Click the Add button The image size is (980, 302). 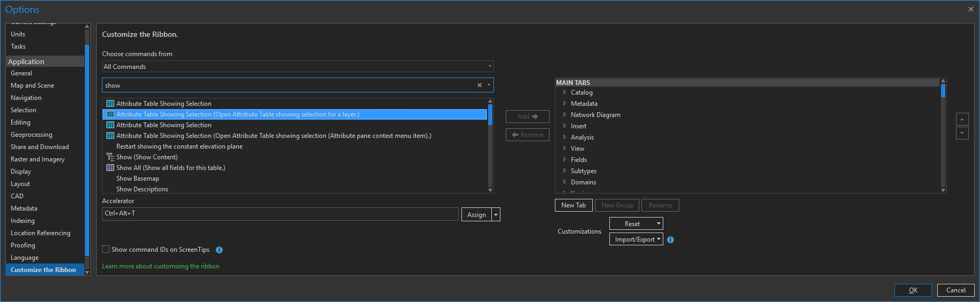(x=527, y=117)
